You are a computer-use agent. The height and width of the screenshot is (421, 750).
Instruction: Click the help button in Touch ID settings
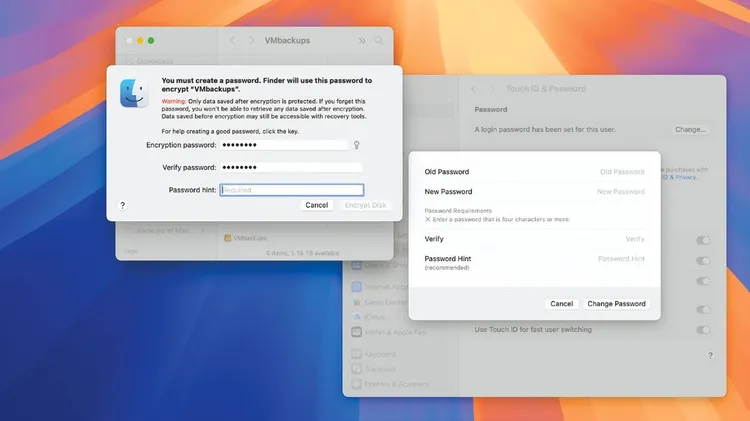point(710,355)
